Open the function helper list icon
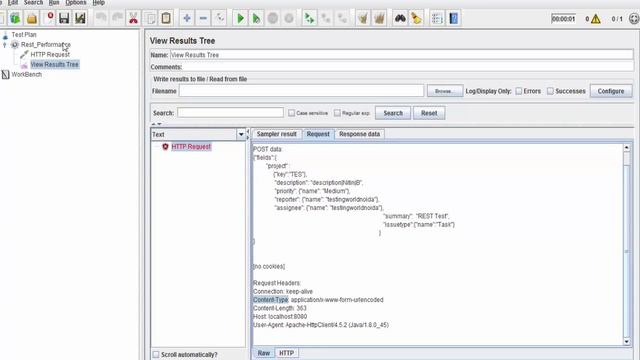The width and height of the screenshot is (640, 360). (437, 18)
